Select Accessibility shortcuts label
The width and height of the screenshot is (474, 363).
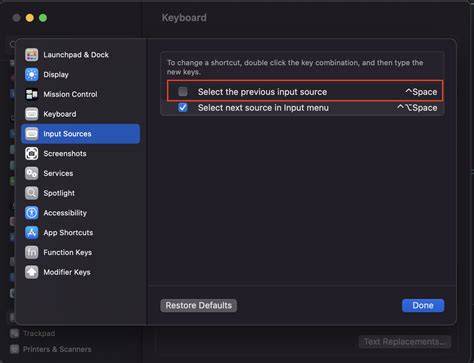pos(65,213)
